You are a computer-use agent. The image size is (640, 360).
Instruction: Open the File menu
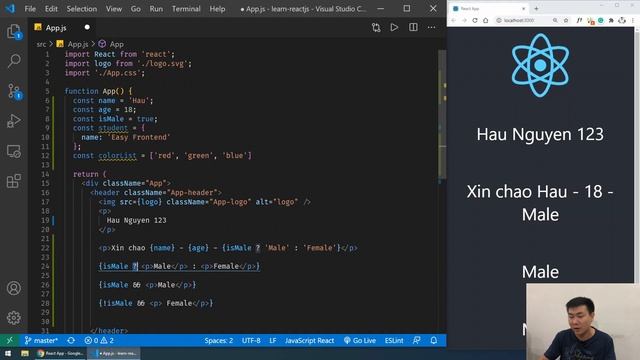tap(30, 9)
